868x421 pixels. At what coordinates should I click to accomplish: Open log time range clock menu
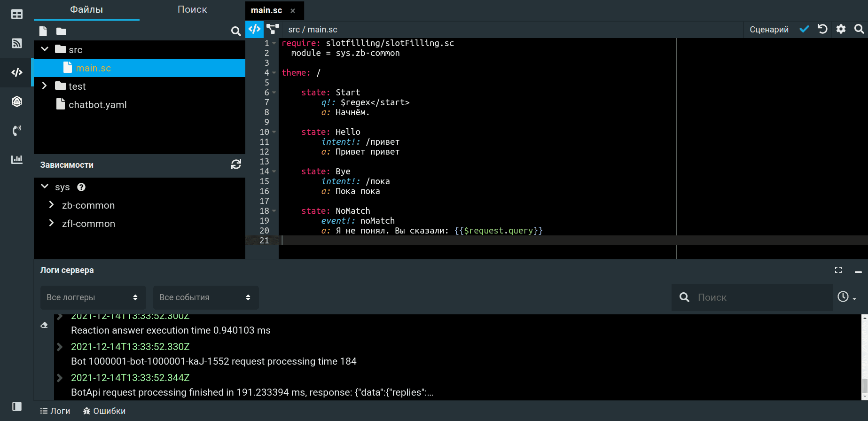[x=847, y=297]
